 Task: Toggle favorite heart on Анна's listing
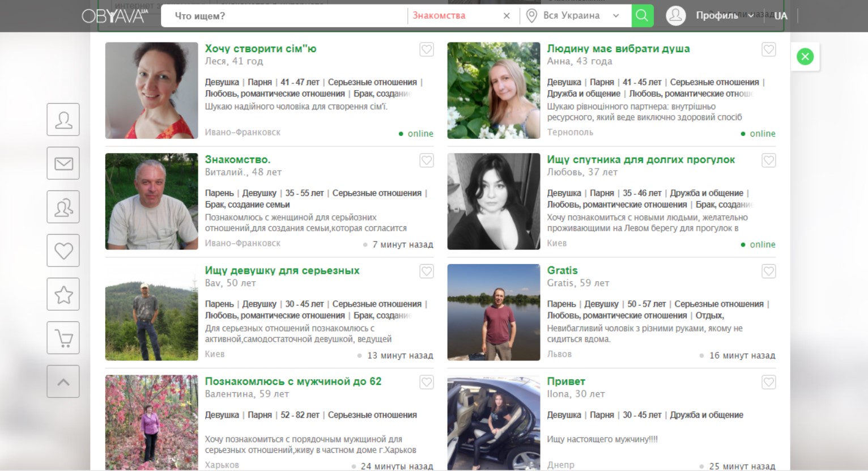pyautogui.click(x=768, y=50)
